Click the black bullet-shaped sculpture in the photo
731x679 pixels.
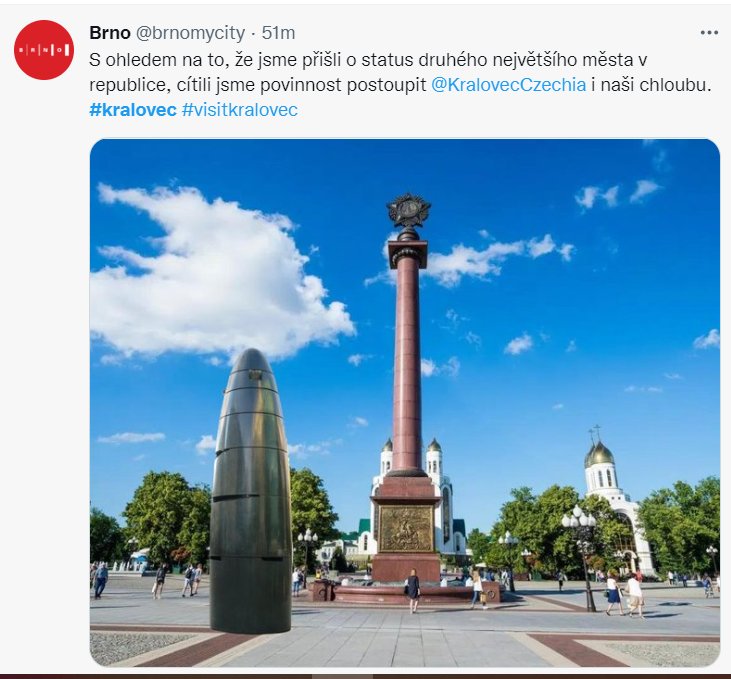point(250,492)
